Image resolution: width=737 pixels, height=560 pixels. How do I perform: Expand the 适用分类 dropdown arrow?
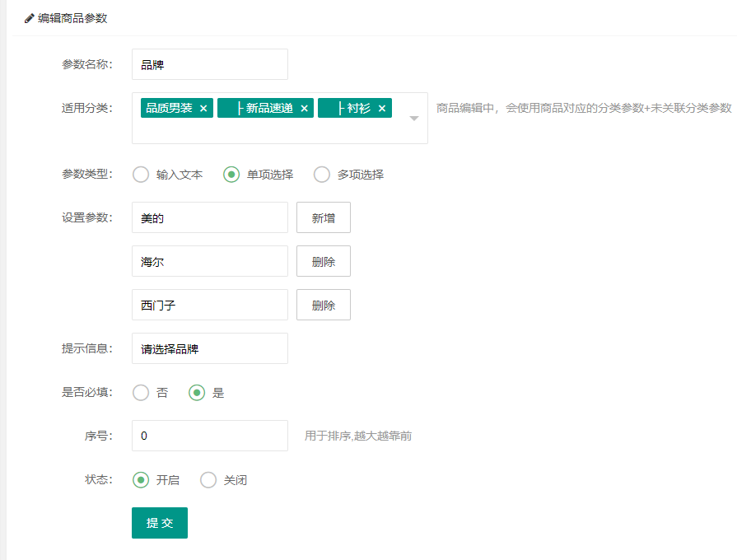(x=414, y=119)
